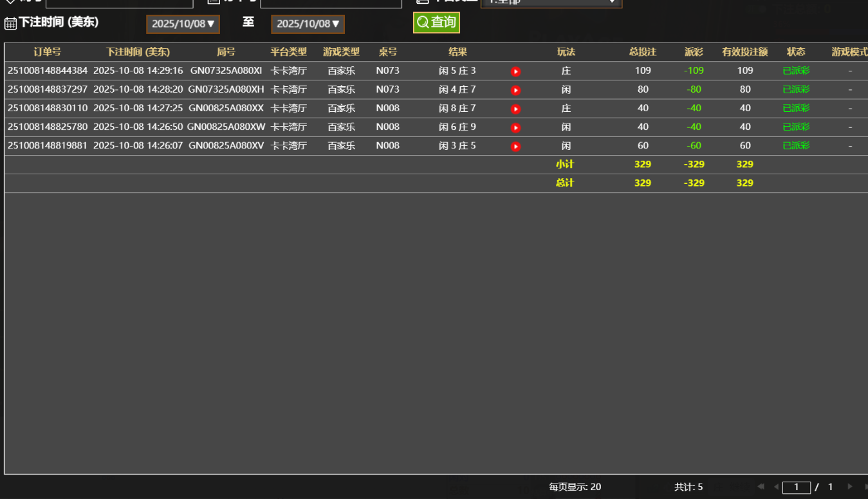Viewport: 868px width, 499px height.
Task: Open the start date 2025/10/08 picker
Action: click(183, 24)
